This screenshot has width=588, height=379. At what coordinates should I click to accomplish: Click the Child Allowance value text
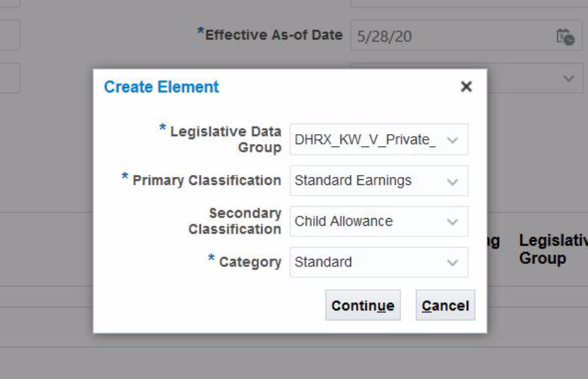(343, 222)
